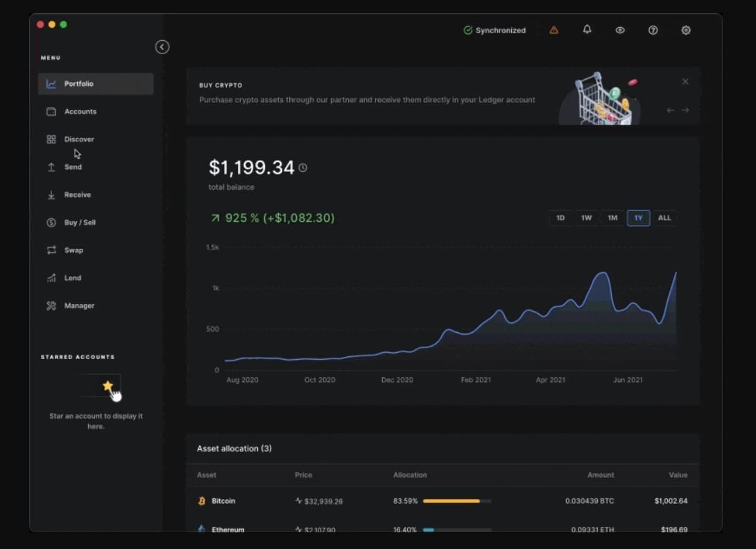The image size is (756, 549).
Task: Click the Synchronized status indicator
Action: [x=495, y=30]
